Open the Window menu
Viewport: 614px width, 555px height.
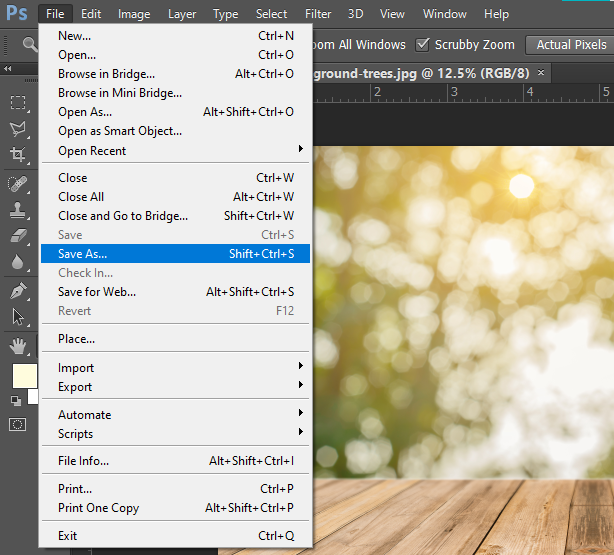point(445,14)
